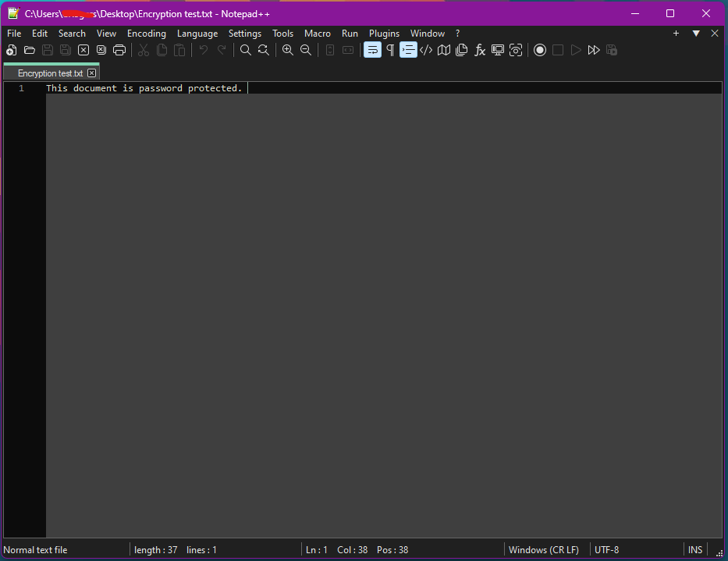
Task: Maximize the Notepad++ window
Action: (x=670, y=13)
